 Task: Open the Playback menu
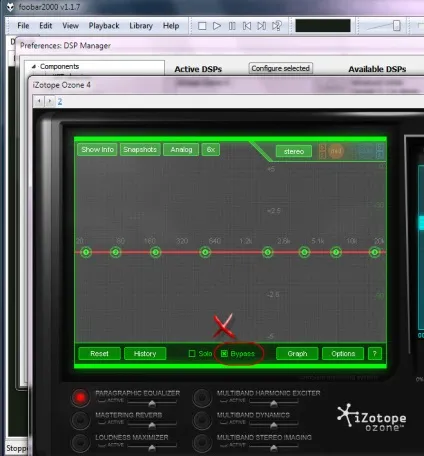click(104, 26)
